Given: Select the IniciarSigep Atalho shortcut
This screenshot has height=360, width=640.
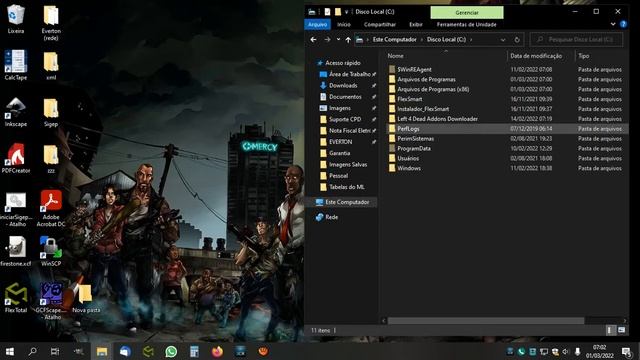Looking at the screenshot, I should [16, 209].
